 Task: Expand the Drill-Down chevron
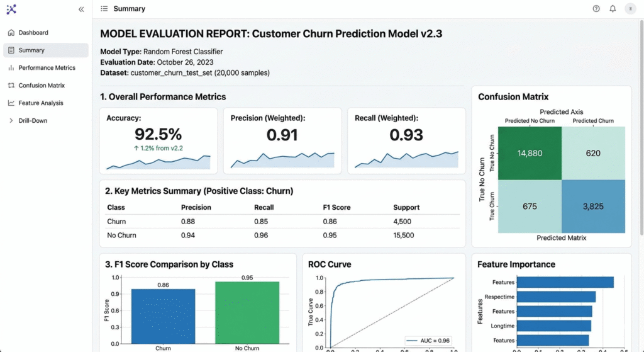(11, 120)
